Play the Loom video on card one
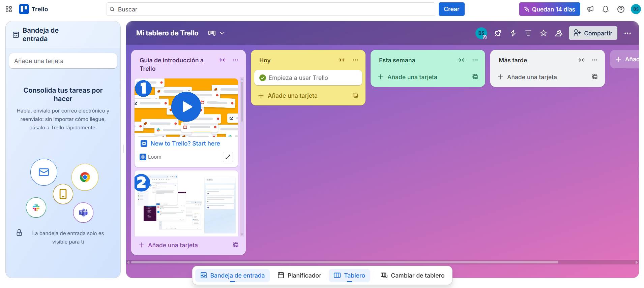 point(186,107)
